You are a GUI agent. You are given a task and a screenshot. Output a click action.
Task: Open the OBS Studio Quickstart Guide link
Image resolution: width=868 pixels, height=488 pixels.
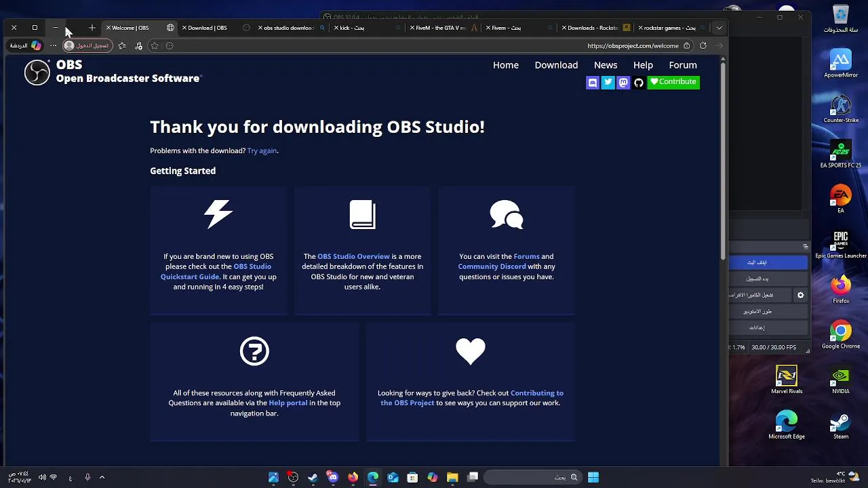pos(216,271)
